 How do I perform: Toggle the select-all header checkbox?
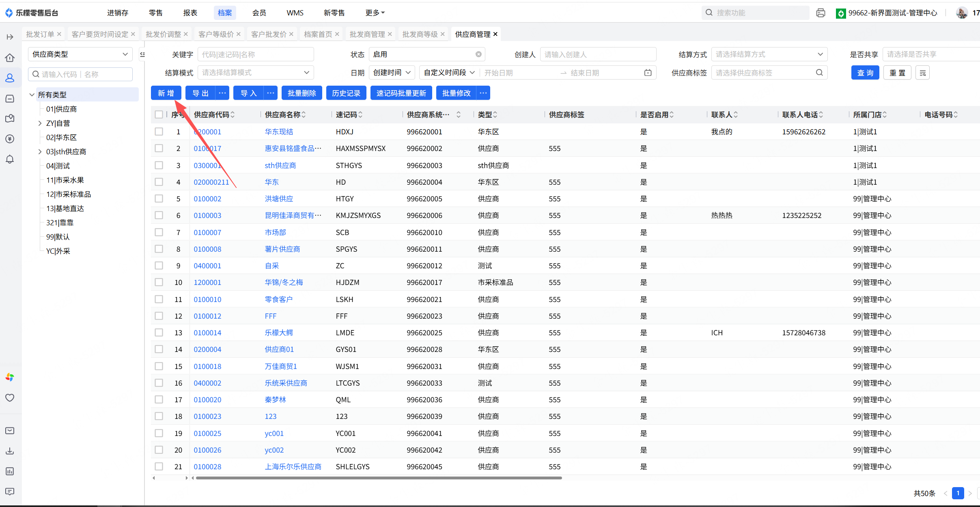(159, 115)
